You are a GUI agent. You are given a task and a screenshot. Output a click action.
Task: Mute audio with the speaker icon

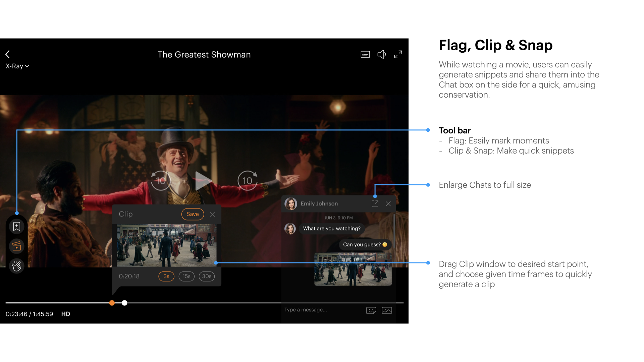(382, 54)
